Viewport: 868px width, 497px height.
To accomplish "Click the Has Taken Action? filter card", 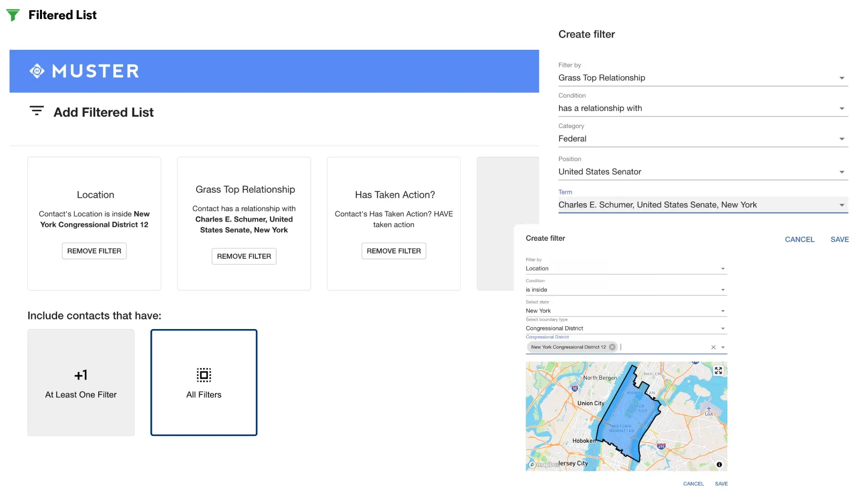I will pos(394,224).
